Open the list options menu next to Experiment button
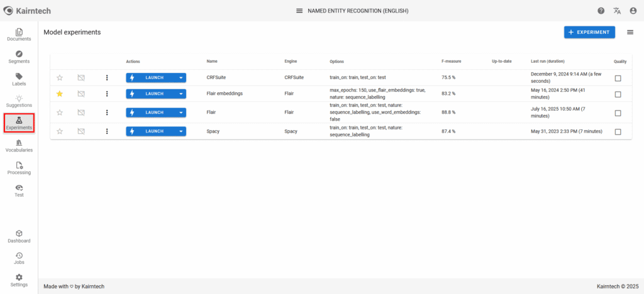Screen dimensions: 644x294 click(630, 32)
